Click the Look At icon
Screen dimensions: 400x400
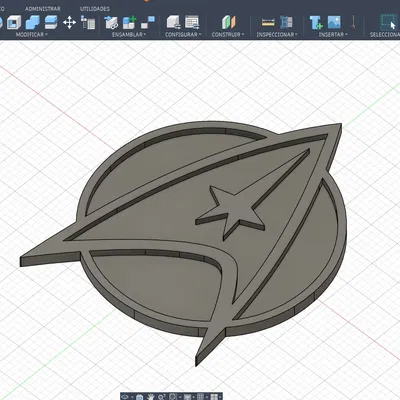coord(140,397)
